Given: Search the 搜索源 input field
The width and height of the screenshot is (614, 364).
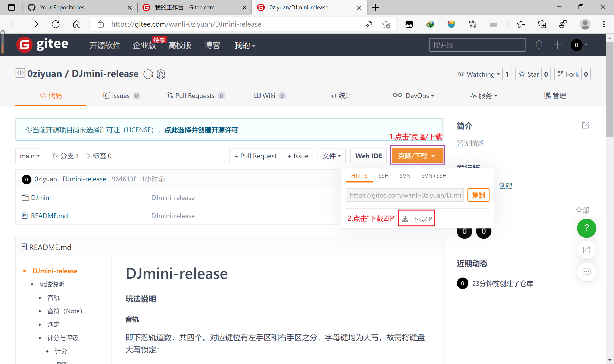Looking at the screenshot, I should pos(477,45).
